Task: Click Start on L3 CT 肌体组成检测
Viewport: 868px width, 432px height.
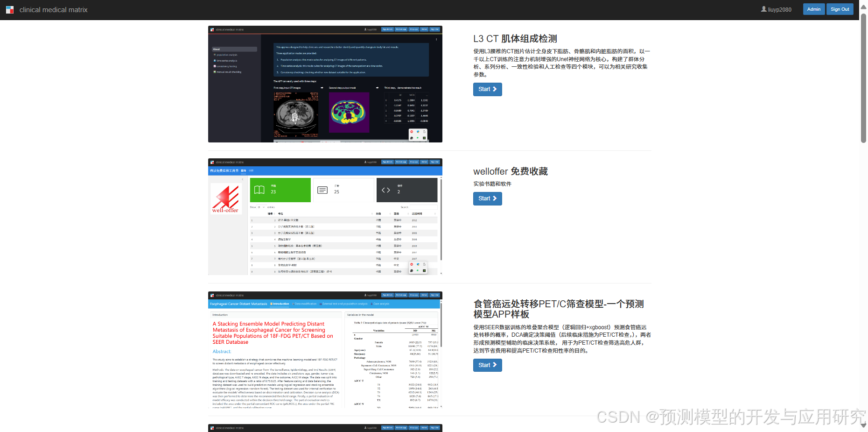Action: click(487, 89)
